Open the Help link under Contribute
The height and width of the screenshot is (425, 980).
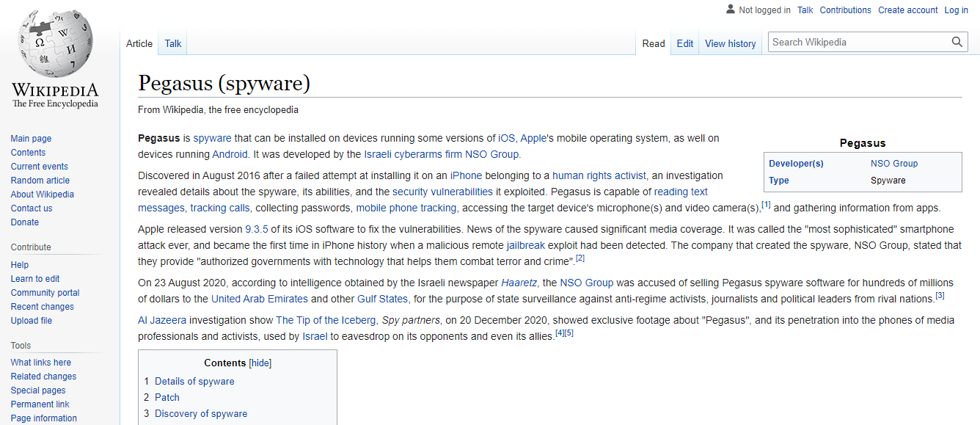click(20, 265)
